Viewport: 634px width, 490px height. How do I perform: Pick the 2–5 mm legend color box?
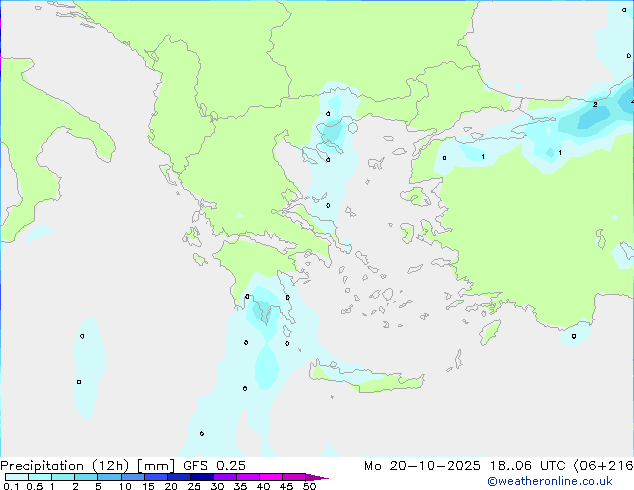pyautogui.click(x=86, y=477)
